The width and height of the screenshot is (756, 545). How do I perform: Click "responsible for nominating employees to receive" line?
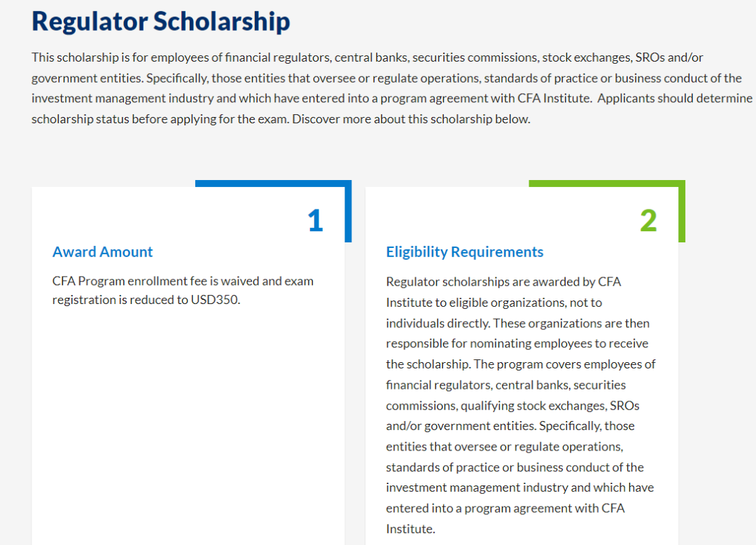pyautogui.click(x=517, y=343)
